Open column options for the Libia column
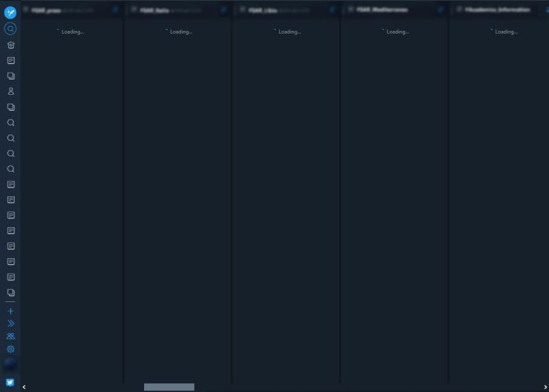 coord(332,10)
